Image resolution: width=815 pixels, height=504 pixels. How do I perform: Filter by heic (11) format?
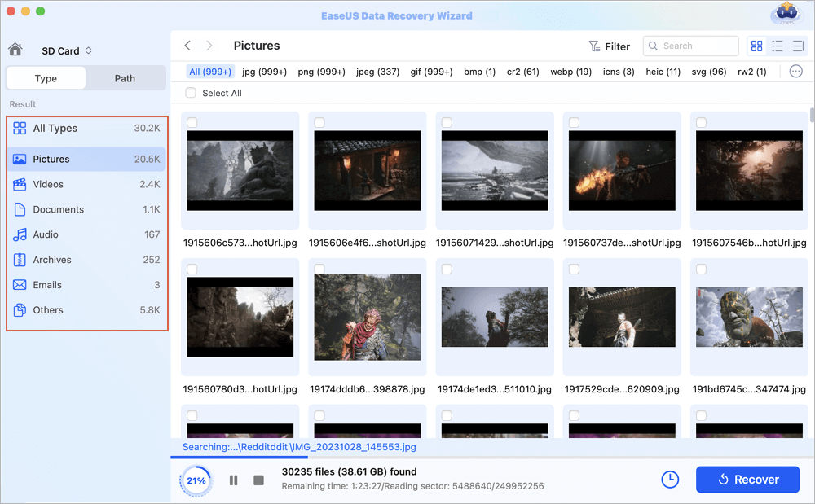pyautogui.click(x=663, y=72)
